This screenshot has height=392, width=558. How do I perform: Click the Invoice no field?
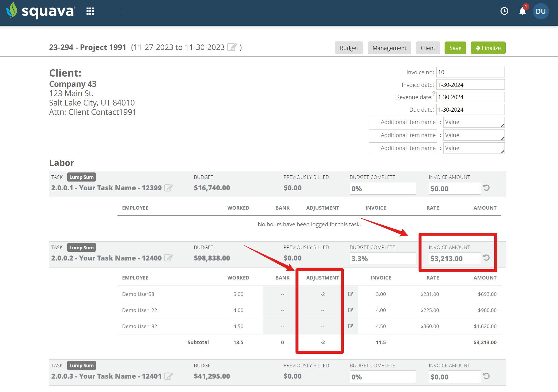[x=470, y=72]
